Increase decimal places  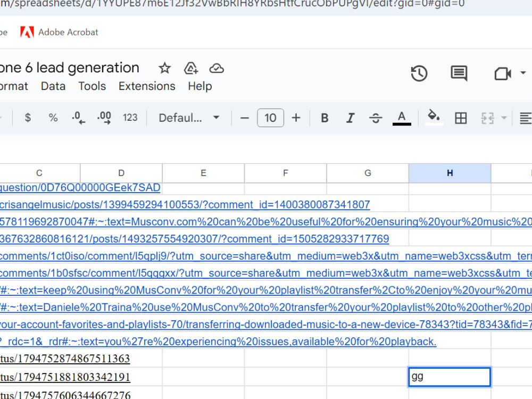click(104, 118)
